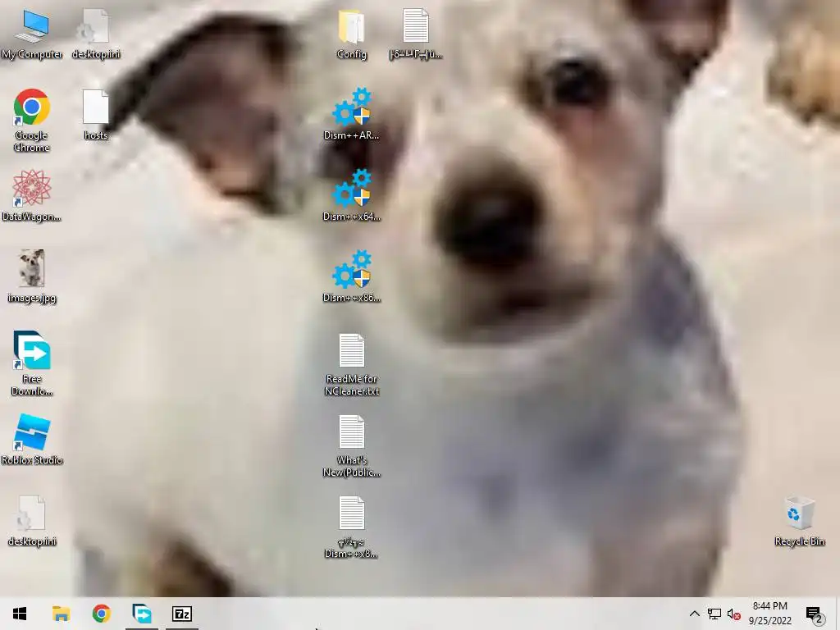Select the Dism++x64 executable icon

[x=352, y=196]
